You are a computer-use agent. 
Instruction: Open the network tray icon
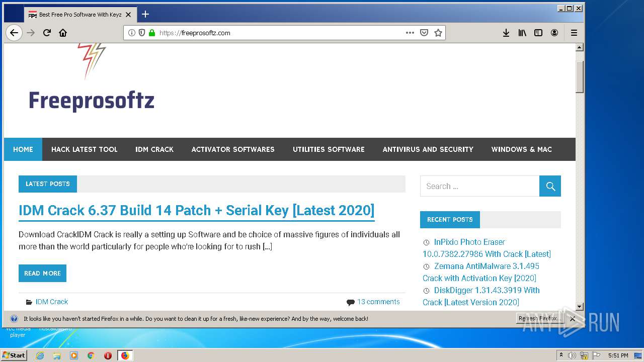(x=584, y=355)
